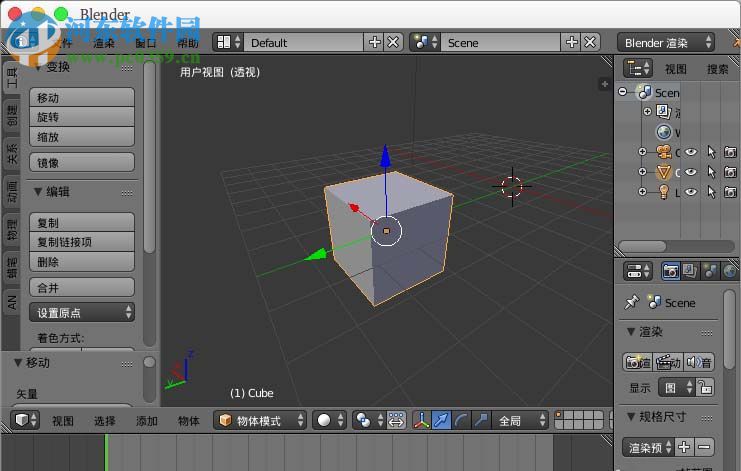Click the Default screen layout name field
Viewport: 741px width, 471px height.
(x=304, y=43)
